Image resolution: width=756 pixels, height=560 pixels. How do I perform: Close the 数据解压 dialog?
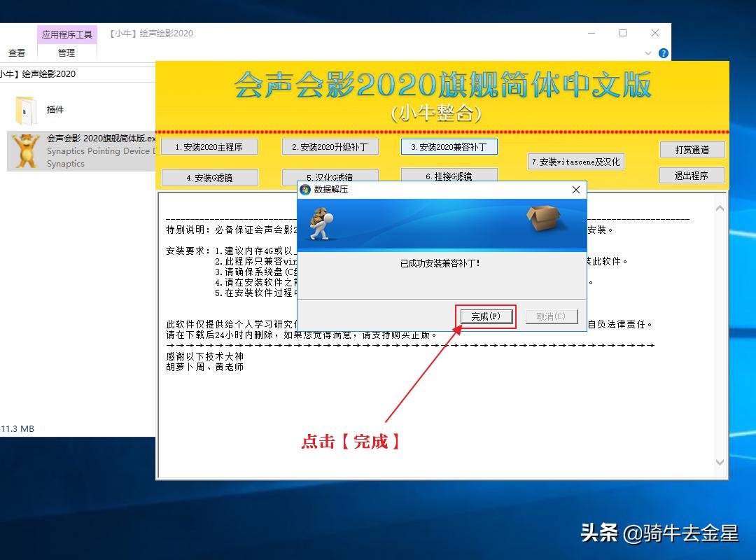576,189
